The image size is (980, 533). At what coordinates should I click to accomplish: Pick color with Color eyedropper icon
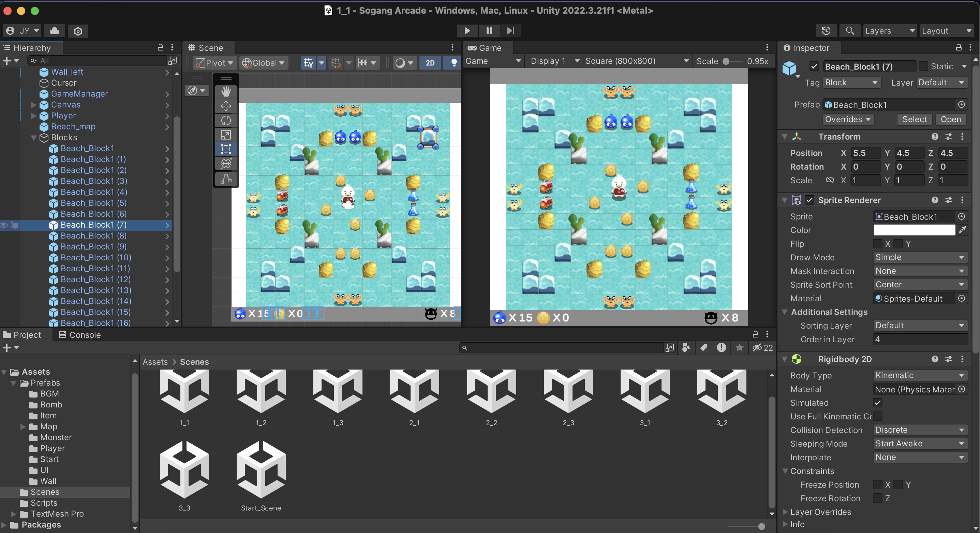click(962, 230)
